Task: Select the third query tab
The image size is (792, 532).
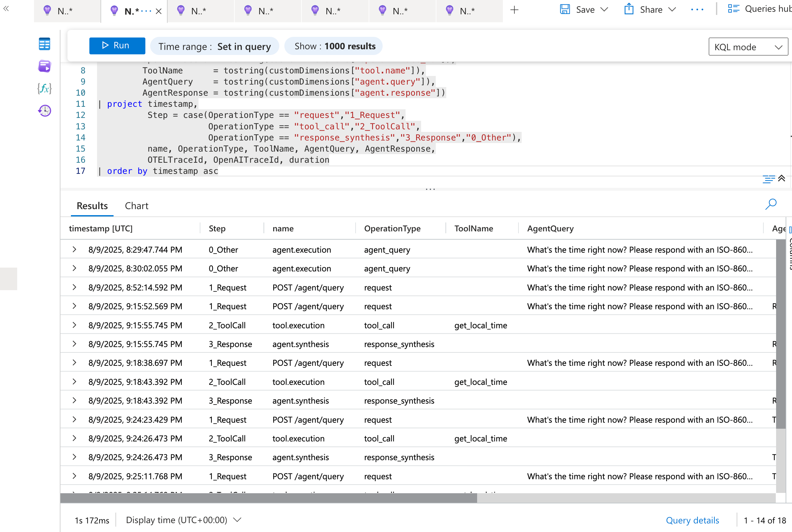Action: tap(201, 11)
